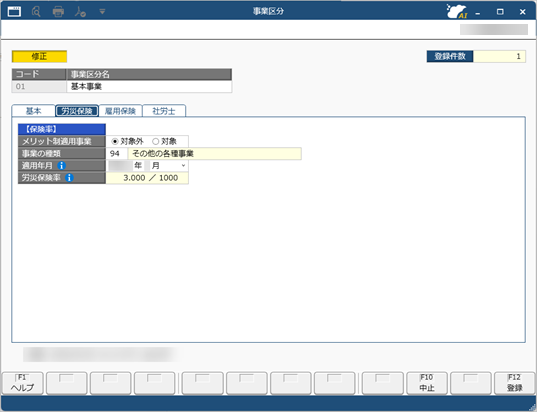Open the AI assistant cloud icon
The image size is (537, 412).
pos(457,11)
